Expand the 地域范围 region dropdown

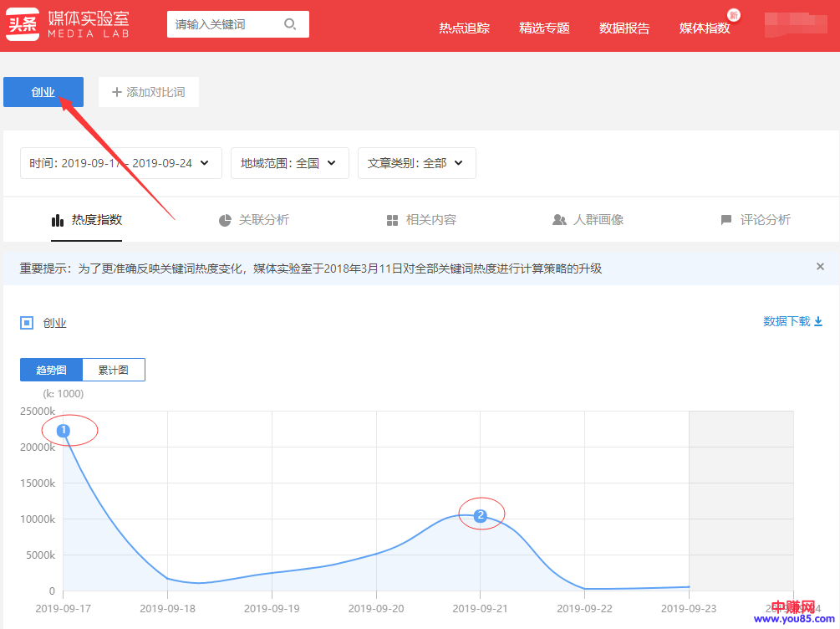pyautogui.click(x=289, y=163)
